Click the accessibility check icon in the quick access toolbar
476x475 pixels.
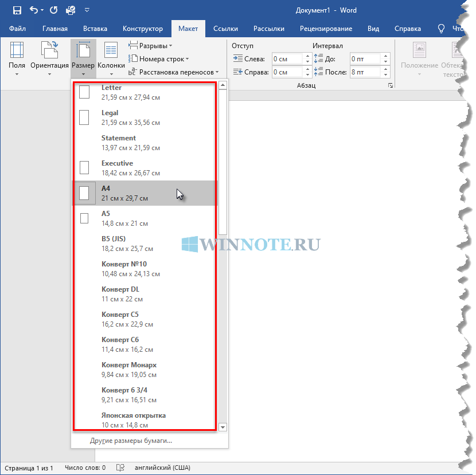click(x=71, y=10)
